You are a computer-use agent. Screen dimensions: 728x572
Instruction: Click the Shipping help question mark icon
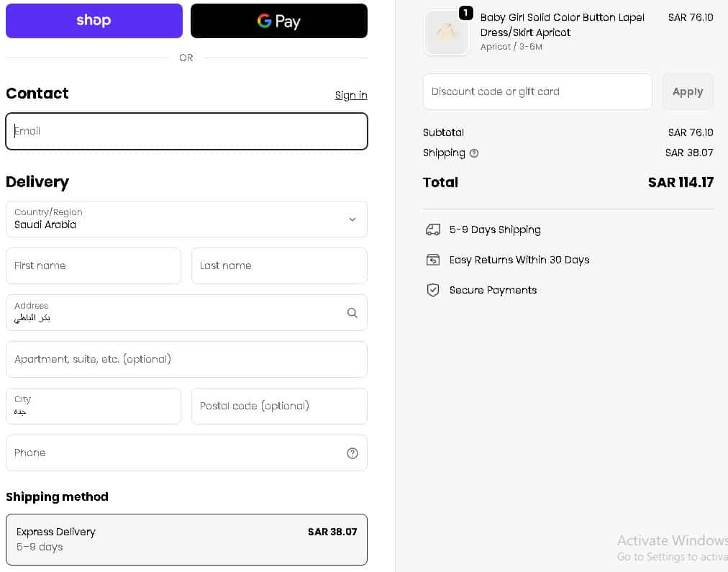474,153
